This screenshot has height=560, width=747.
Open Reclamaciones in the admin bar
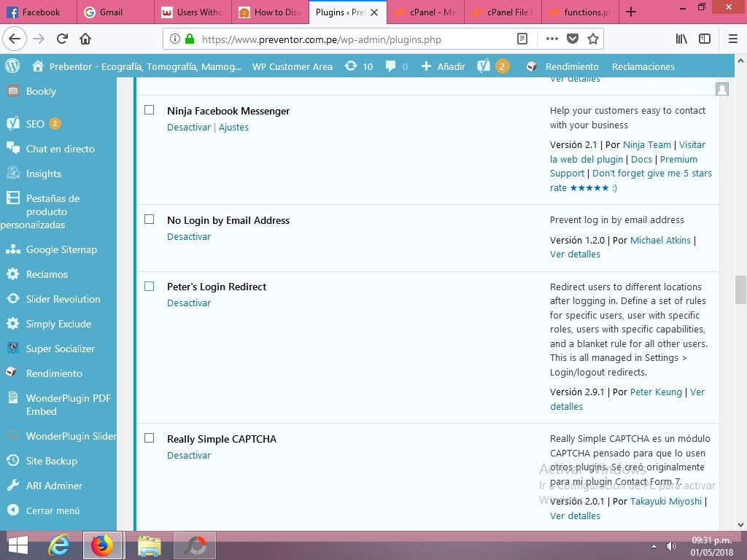(x=643, y=66)
